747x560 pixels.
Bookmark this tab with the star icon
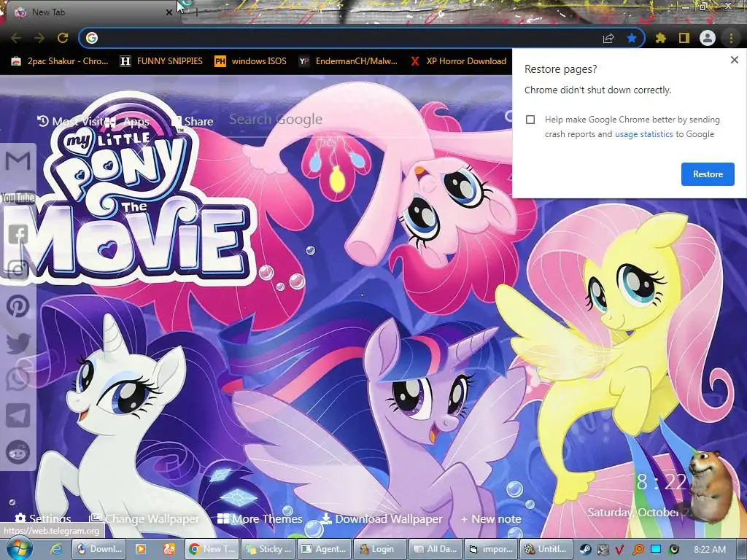click(x=632, y=38)
